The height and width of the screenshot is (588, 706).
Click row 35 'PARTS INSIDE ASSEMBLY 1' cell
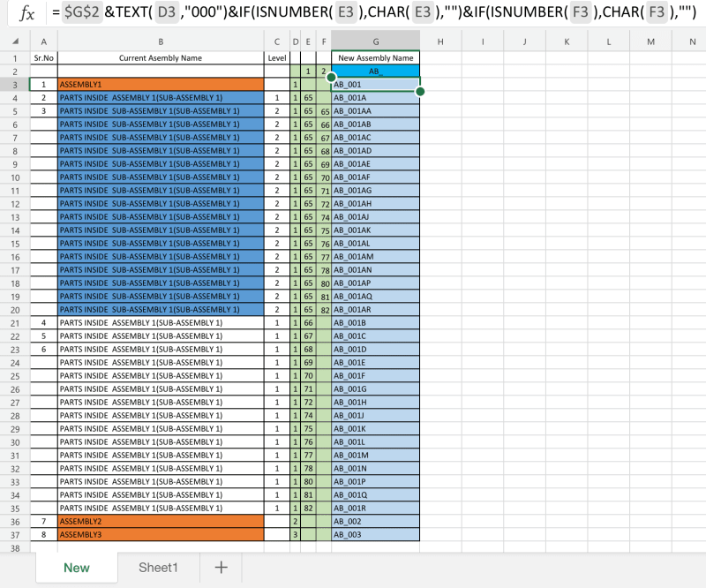click(161, 508)
